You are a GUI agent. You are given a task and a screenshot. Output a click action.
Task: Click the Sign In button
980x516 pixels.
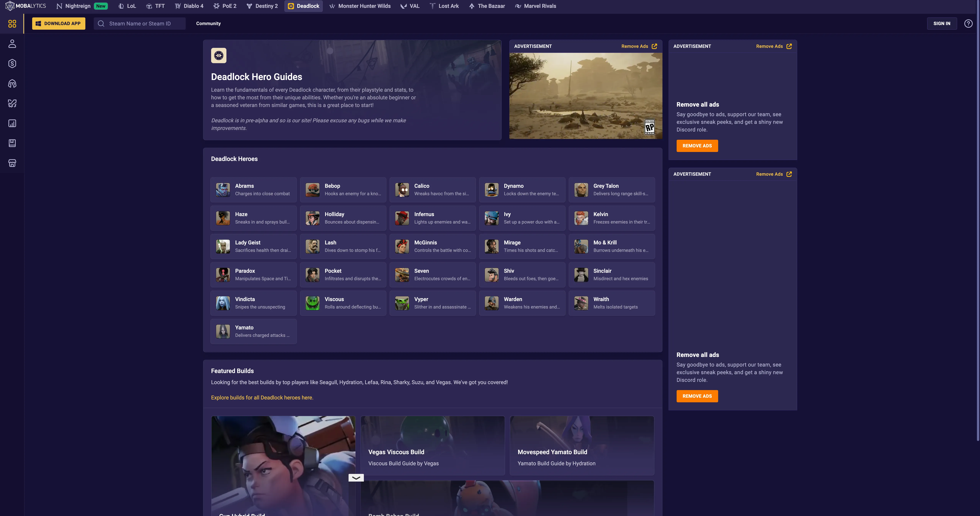click(942, 24)
